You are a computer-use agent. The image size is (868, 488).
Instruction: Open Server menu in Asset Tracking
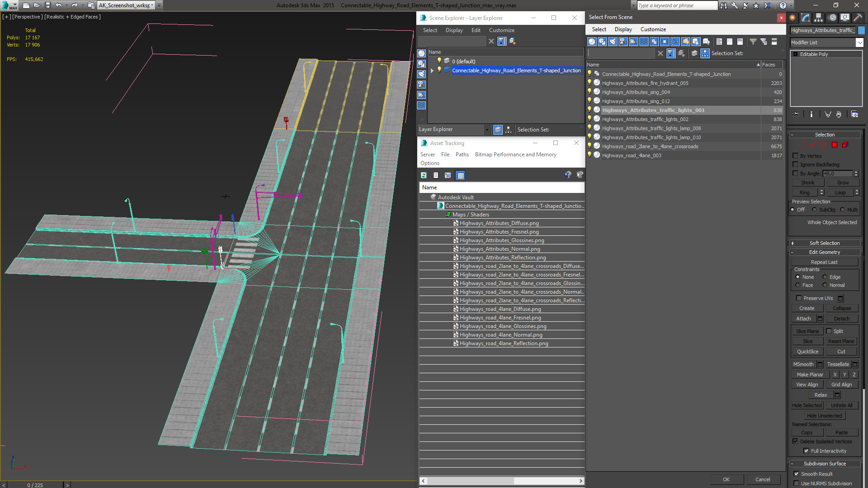pyautogui.click(x=427, y=155)
